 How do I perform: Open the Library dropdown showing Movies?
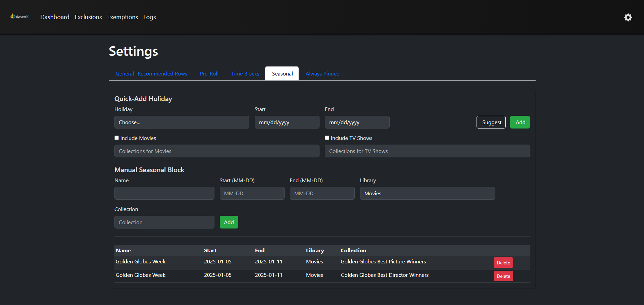point(428,193)
